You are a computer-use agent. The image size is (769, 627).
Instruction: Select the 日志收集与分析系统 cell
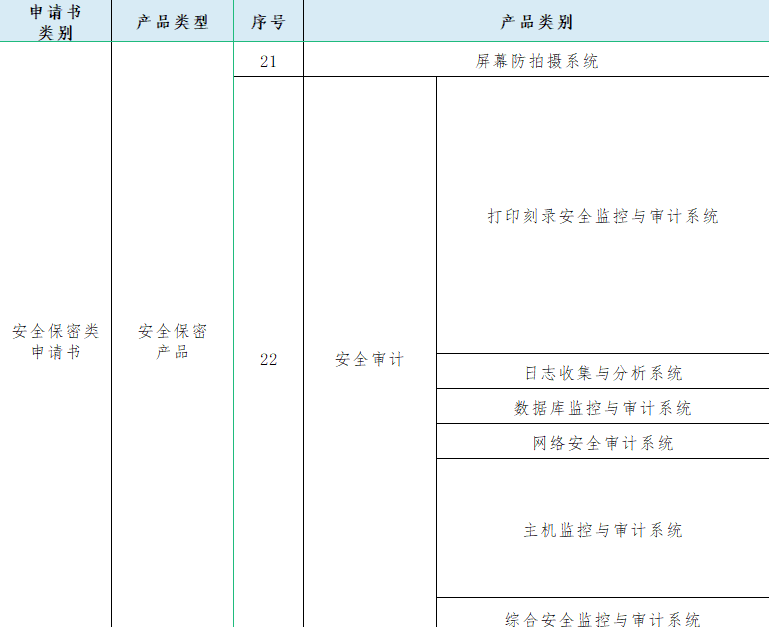coord(603,371)
